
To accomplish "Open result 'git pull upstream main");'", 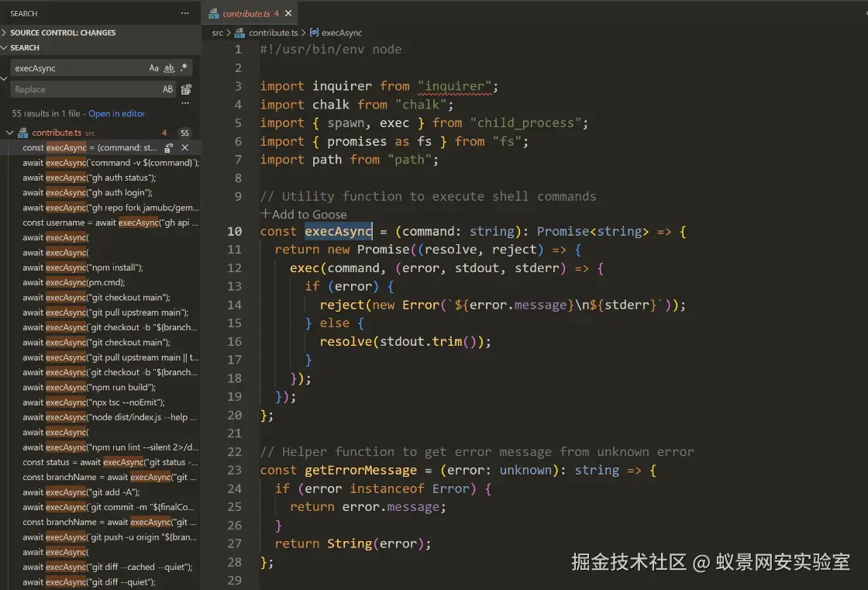I will coord(105,312).
